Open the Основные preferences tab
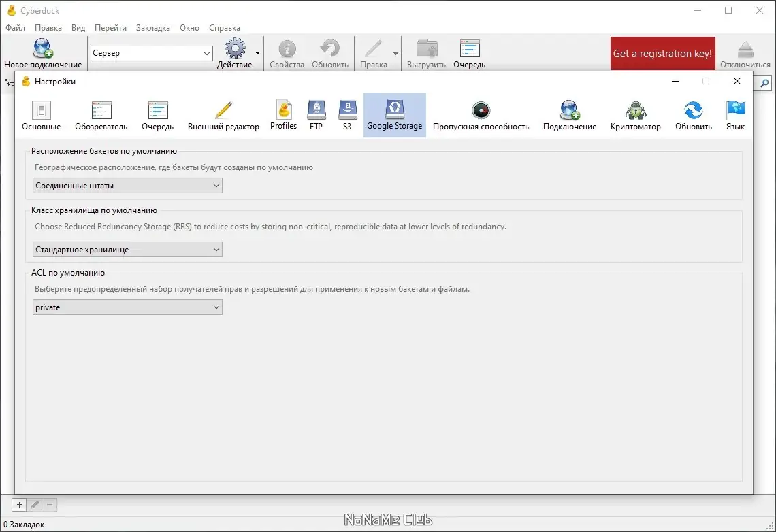This screenshot has width=776, height=532. tap(42, 115)
